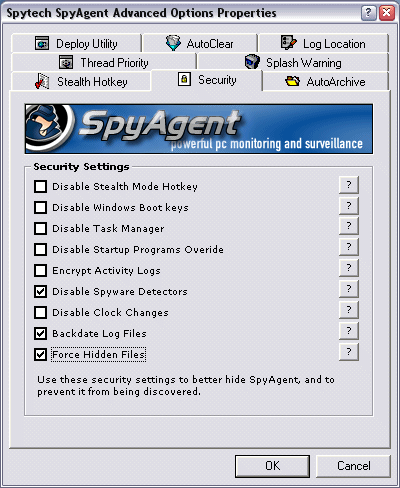The width and height of the screenshot is (400, 488).
Task: Click the AutoClear funnel icon
Action: pyautogui.click(x=173, y=43)
